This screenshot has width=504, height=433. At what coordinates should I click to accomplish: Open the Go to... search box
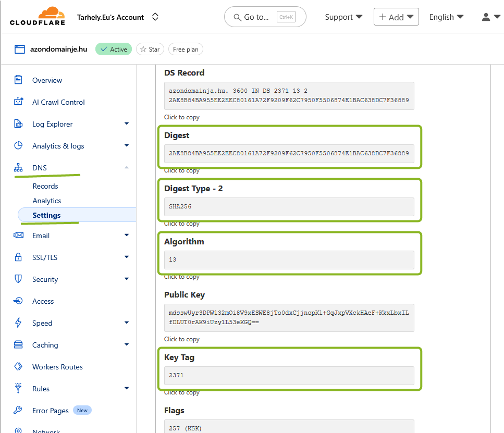265,17
